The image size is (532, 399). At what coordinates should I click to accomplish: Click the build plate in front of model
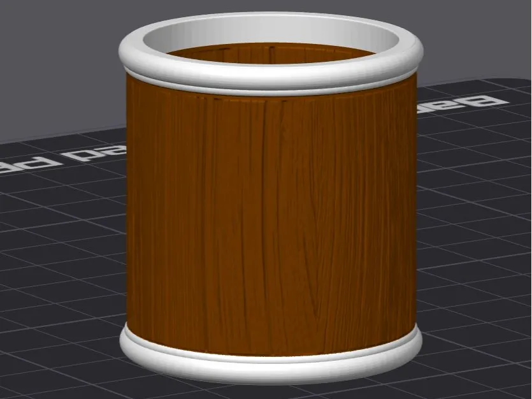271,392
